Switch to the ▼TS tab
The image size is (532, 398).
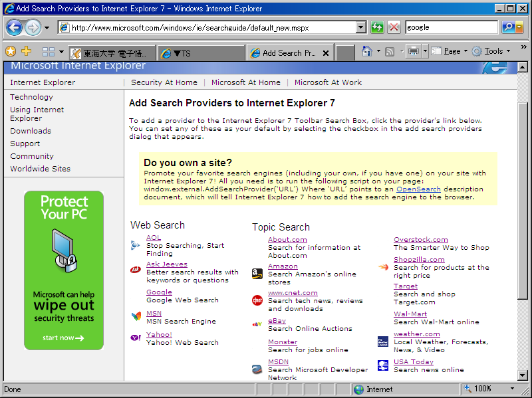coord(201,53)
